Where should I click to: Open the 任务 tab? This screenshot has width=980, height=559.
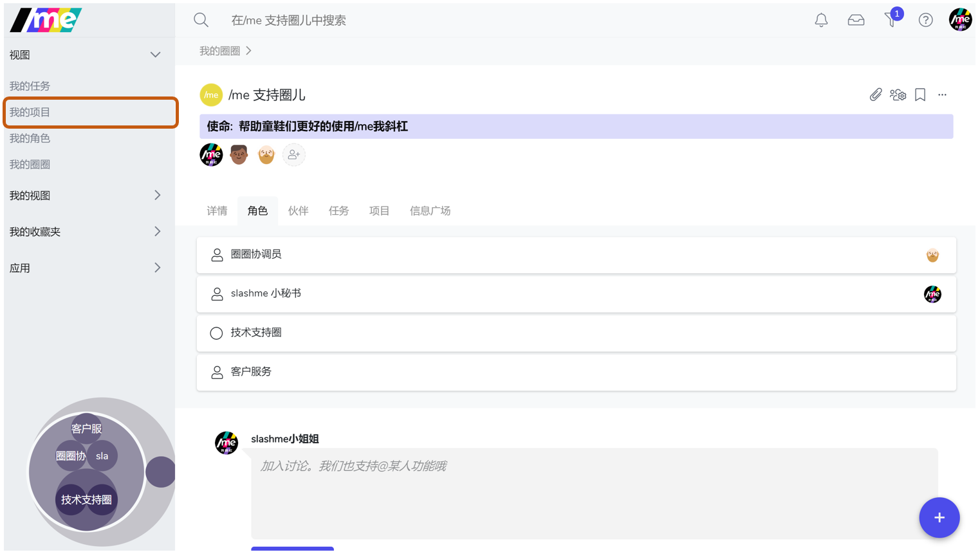click(x=338, y=210)
